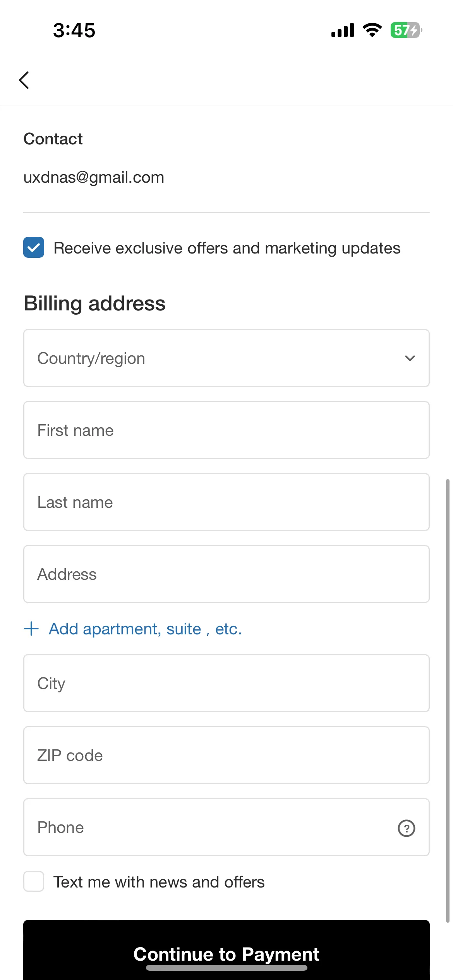The width and height of the screenshot is (453, 980).
Task: Uncheck Receive exclusive offers and marketing updates
Action: [34, 247]
